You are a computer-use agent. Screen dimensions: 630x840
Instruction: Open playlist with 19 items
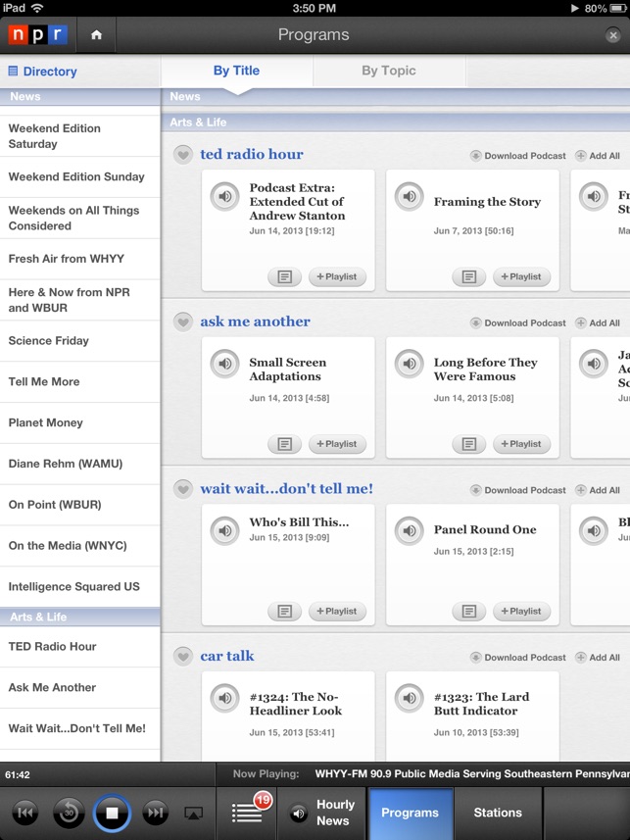[247, 814]
